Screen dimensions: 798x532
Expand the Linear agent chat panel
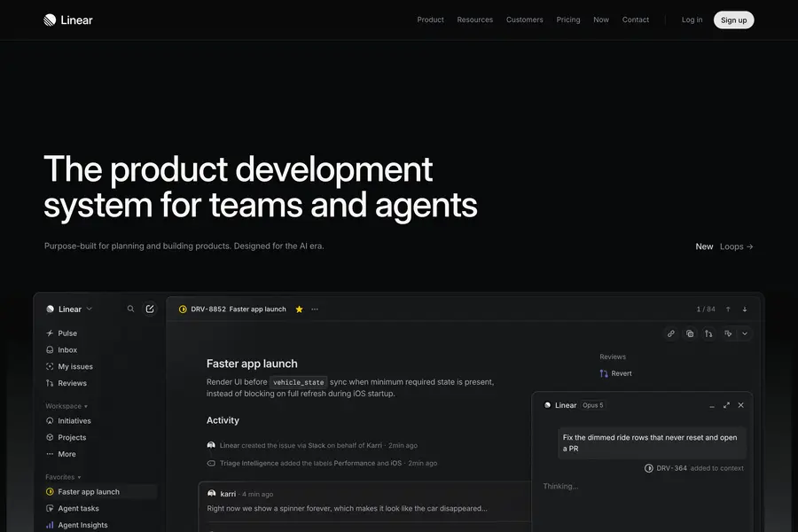click(x=726, y=405)
